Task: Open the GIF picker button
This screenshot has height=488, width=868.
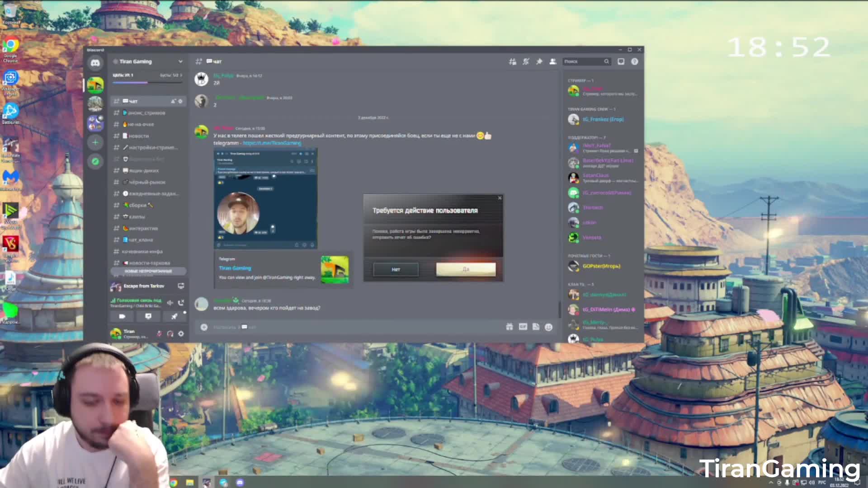Action: coord(523,327)
